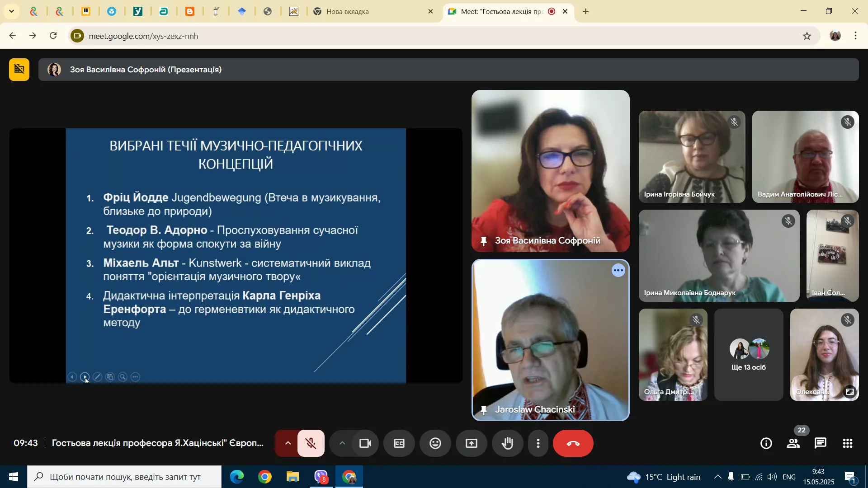This screenshot has width=868, height=488.
Task: Open the participants list showing 22
Action: click(793, 443)
